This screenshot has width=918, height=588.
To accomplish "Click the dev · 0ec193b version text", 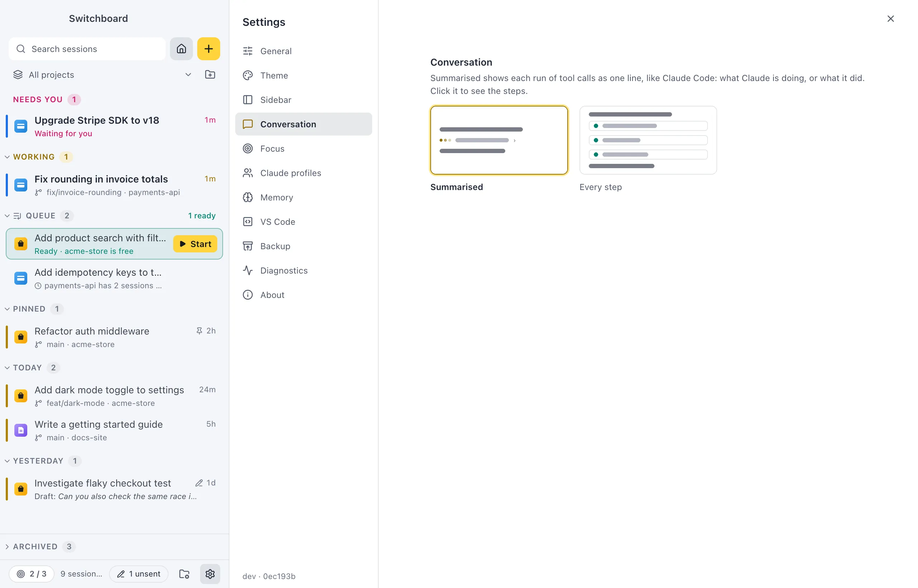I will click(x=269, y=576).
